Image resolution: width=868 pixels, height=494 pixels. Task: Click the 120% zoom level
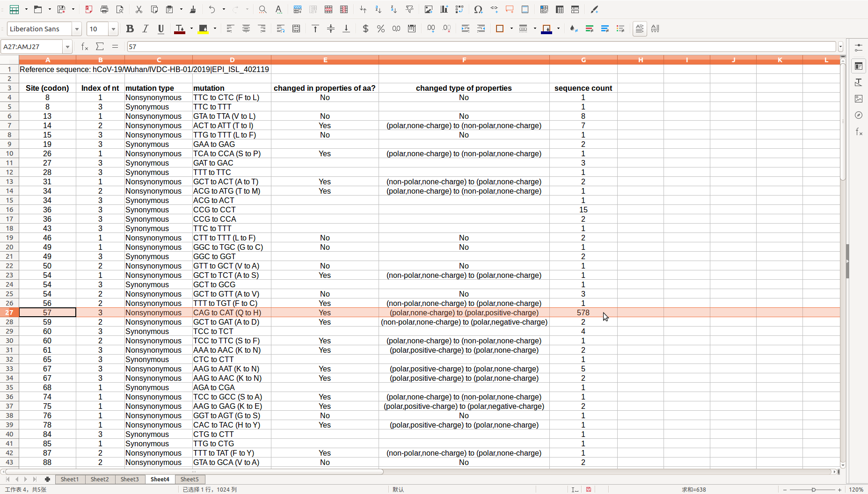click(x=856, y=489)
